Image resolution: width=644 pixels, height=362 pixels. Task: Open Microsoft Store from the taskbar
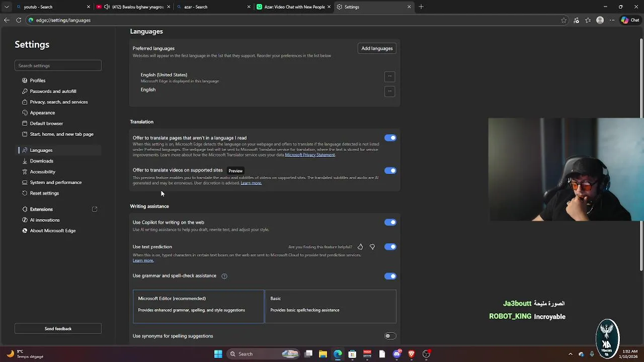coord(352,354)
